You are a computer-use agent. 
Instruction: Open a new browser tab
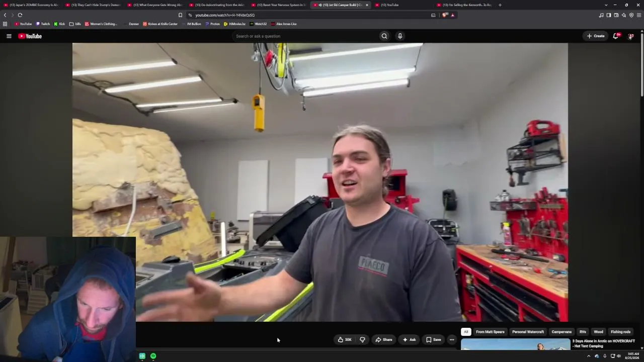click(500, 5)
